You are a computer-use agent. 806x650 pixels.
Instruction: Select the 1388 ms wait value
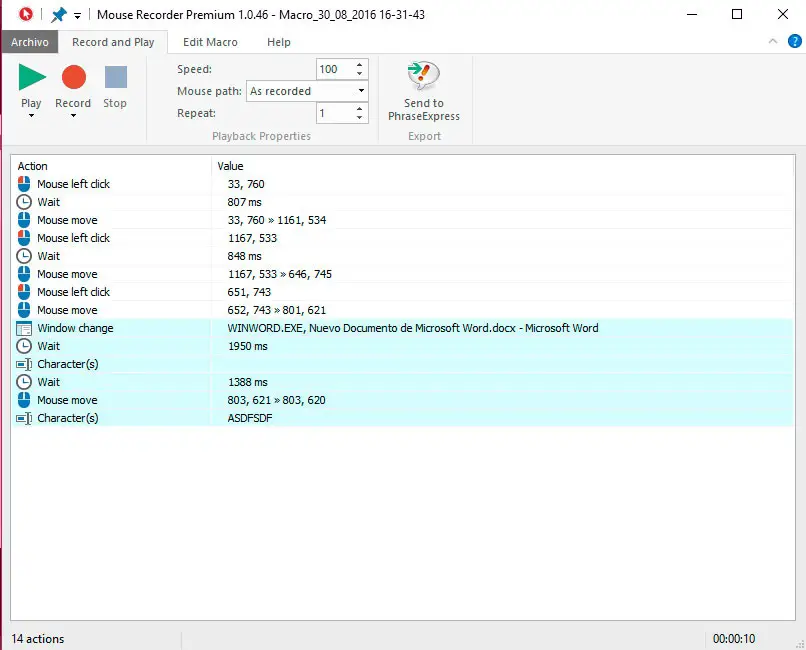[x=247, y=382]
